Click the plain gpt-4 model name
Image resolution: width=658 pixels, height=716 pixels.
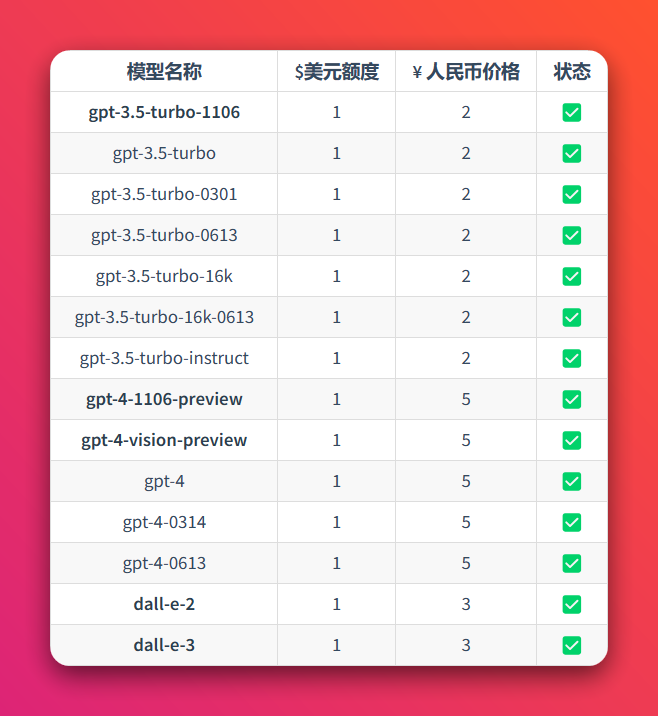click(x=164, y=481)
